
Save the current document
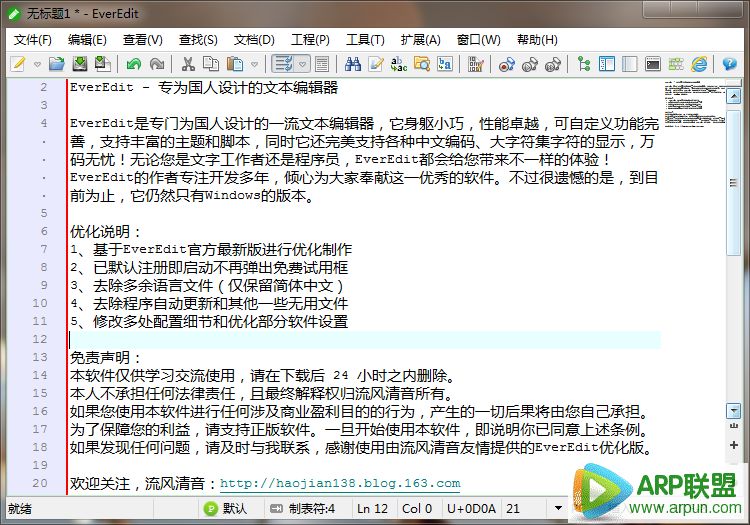pyautogui.click(x=80, y=64)
